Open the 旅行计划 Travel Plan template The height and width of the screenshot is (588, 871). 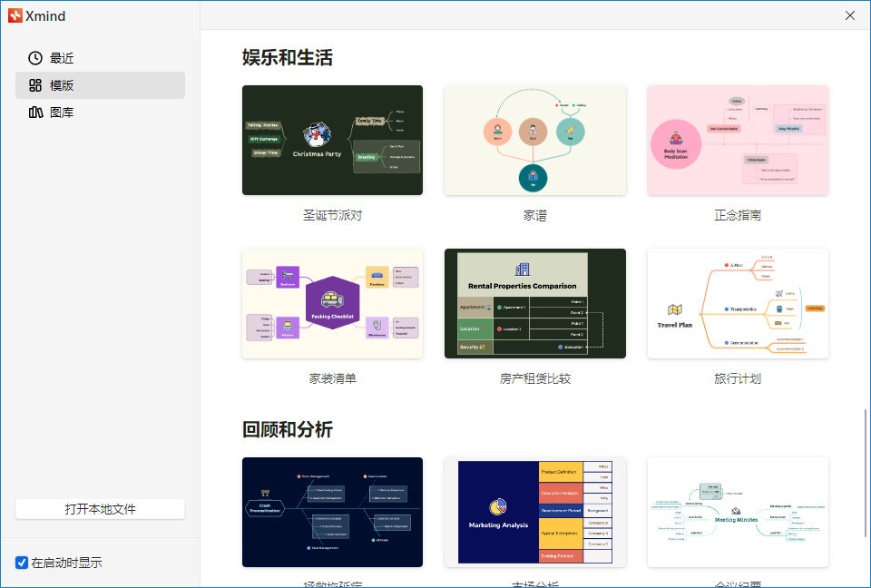[738, 303]
